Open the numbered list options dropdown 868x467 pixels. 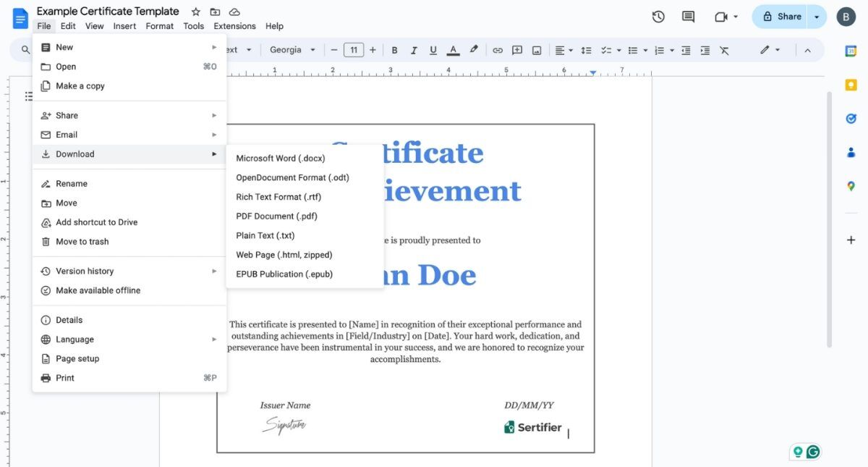coord(671,50)
